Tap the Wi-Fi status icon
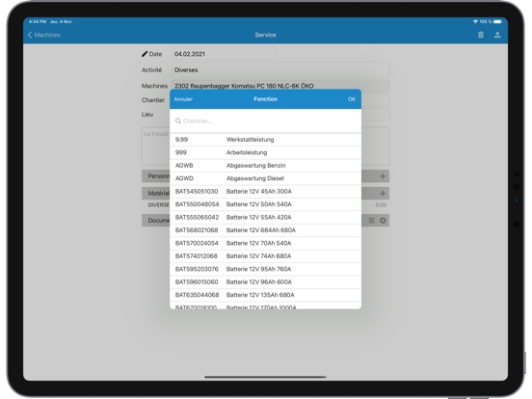Image resolution: width=532 pixels, height=399 pixels. tap(475, 21)
